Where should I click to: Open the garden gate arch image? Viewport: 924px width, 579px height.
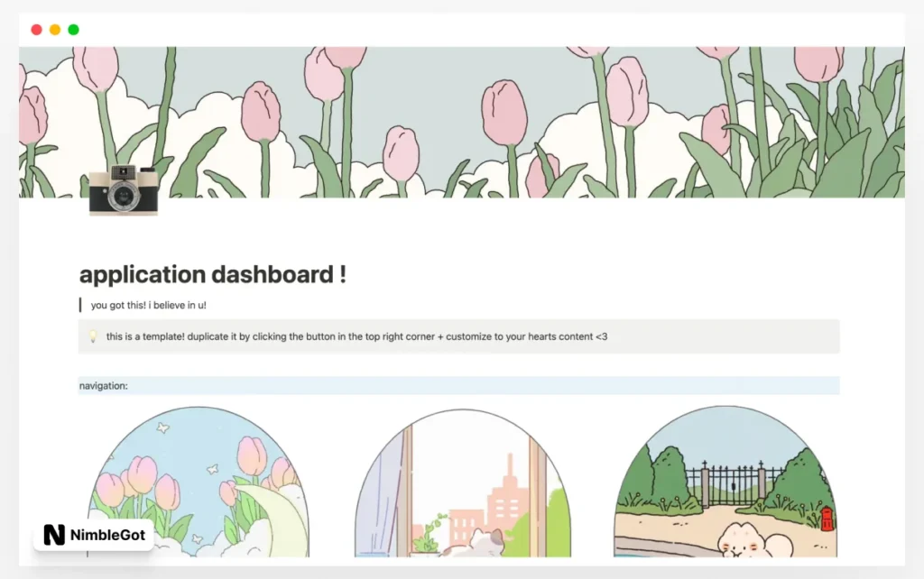point(725,482)
